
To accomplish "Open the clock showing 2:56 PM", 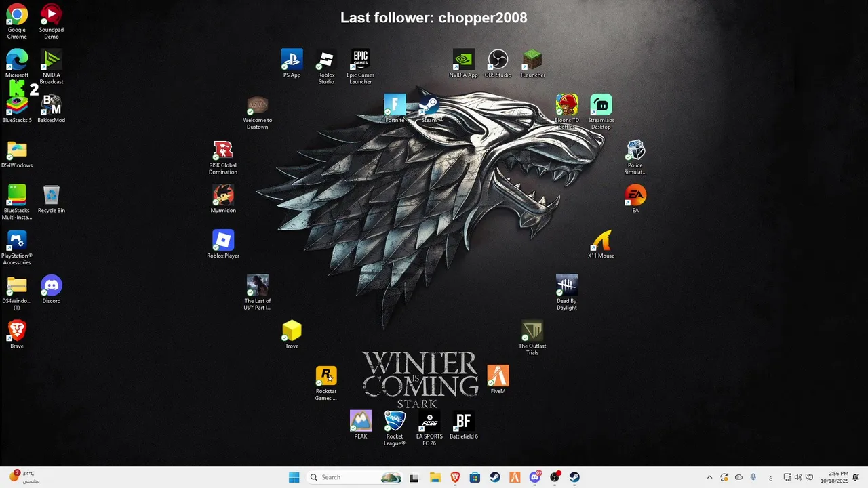I will click(x=834, y=477).
